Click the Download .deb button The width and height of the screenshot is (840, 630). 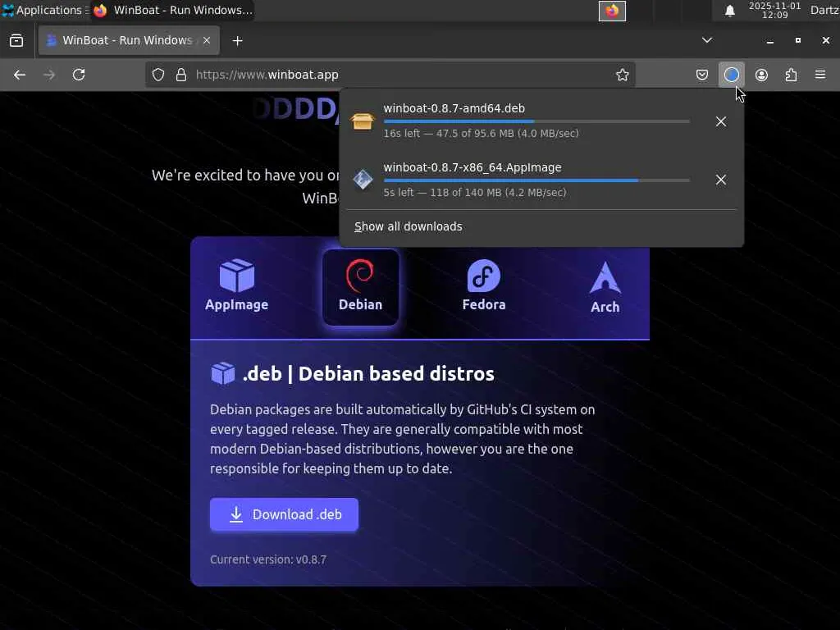[284, 514]
